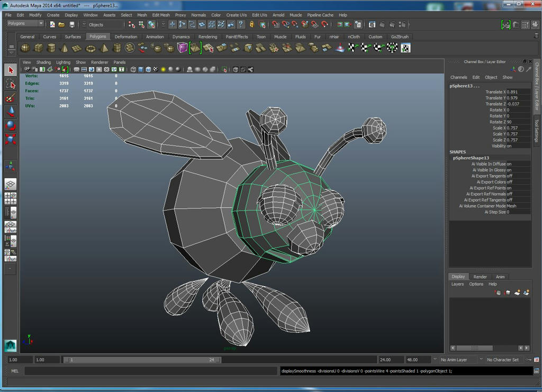Viewport: 542px width, 392px height.
Task: Open the Create UVs menu
Action: pos(237,15)
